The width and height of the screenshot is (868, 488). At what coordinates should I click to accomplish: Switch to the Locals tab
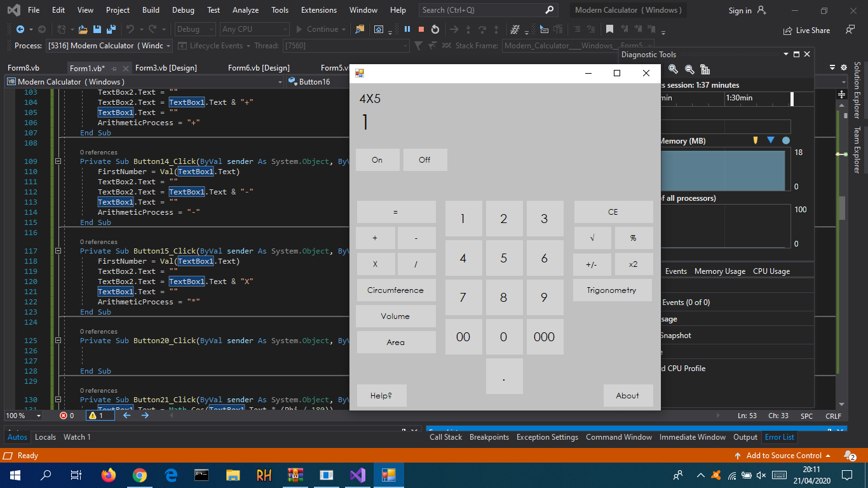coord(45,437)
